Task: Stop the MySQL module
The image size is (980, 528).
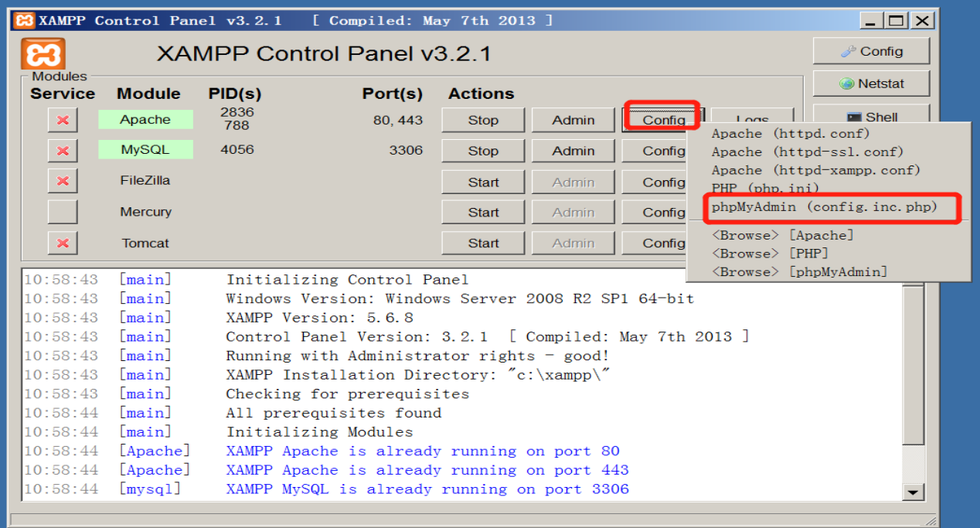Action: pyautogui.click(x=483, y=151)
